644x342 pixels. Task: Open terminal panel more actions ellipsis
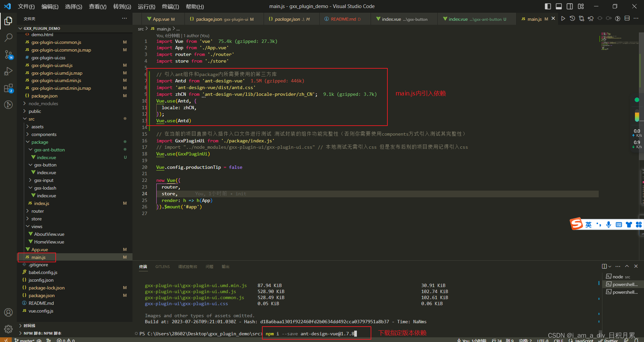(618, 266)
